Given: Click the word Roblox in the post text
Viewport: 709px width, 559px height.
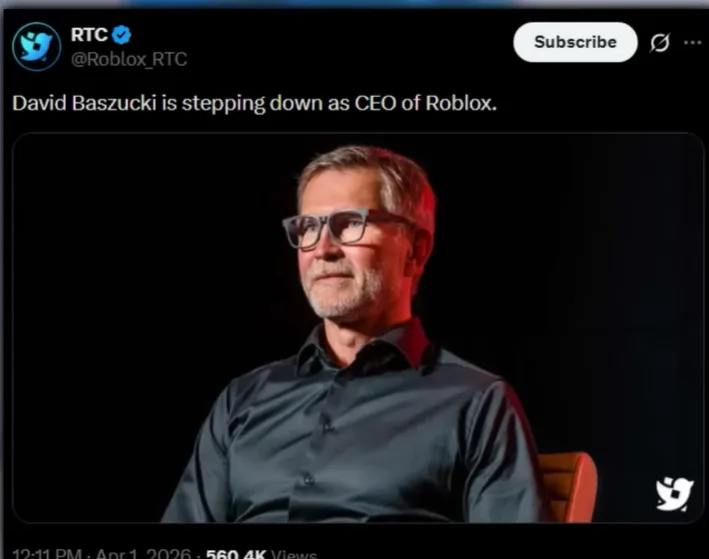Looking at the screenshot, I should 461,104.
